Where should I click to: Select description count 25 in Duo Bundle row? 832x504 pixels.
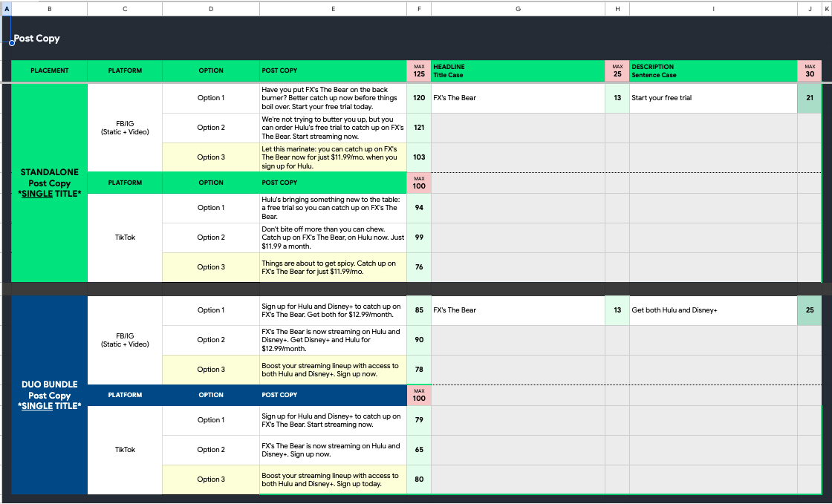(810, 310)
